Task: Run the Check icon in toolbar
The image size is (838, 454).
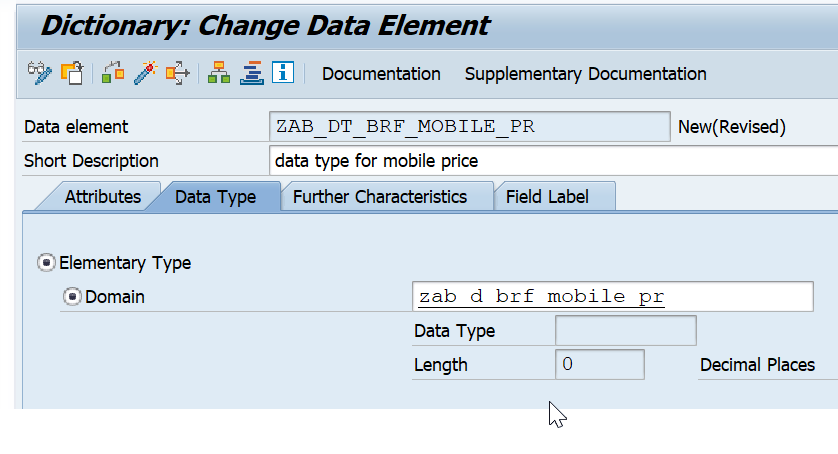Action: (x=113, y=73)
